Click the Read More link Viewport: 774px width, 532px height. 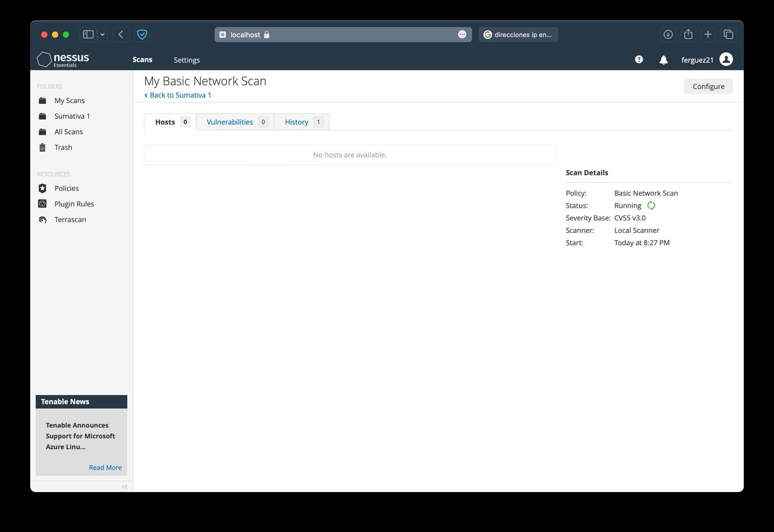coord(105,467)
